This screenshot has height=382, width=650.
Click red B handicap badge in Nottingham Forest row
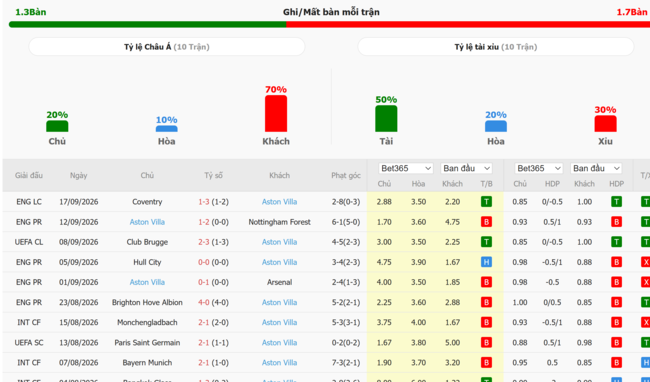(616, 222)
